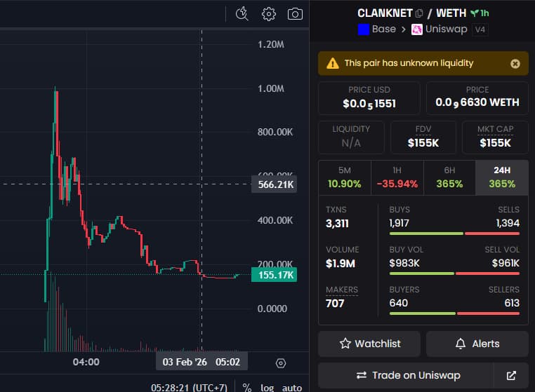The width and height of the screenshot is (535, 392).
Task: Open Uniswap trade in external window icon
Action: 511,375
